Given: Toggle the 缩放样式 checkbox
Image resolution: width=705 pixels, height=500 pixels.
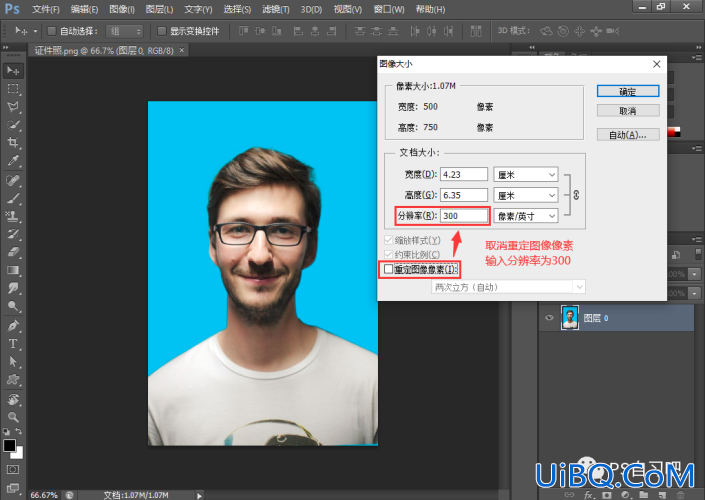Looking at the screenshot, I should (x=388, y=240).
